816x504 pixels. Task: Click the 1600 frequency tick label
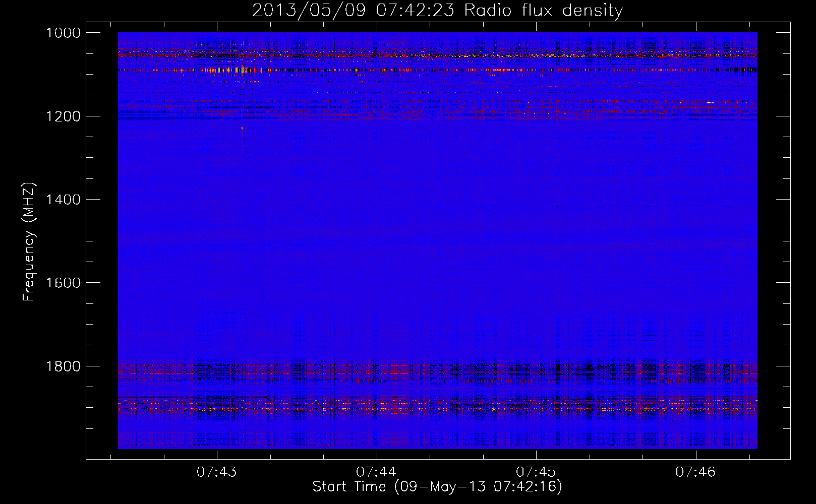pos(63,283)
